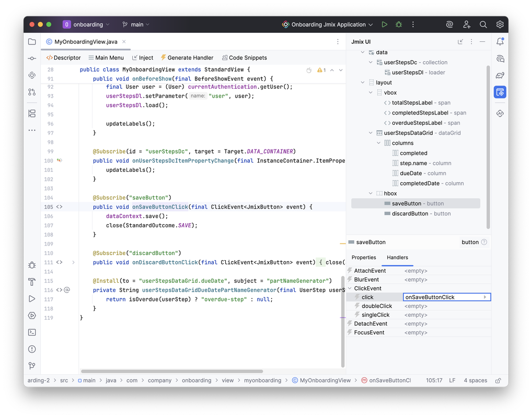Collapse the ClickEvent handler group
Image resolution: width=532 pixels, height=418 pixels.
click(350, 288)
